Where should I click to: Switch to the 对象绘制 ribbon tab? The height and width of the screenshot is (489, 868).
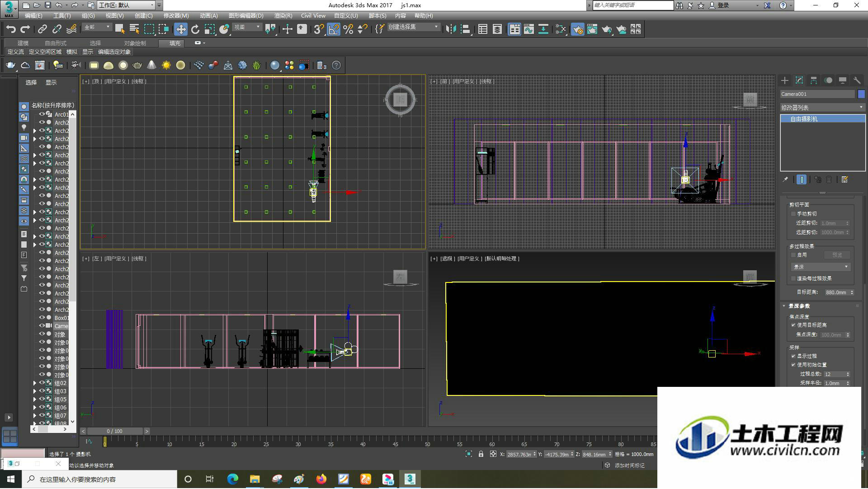[135, 43]
